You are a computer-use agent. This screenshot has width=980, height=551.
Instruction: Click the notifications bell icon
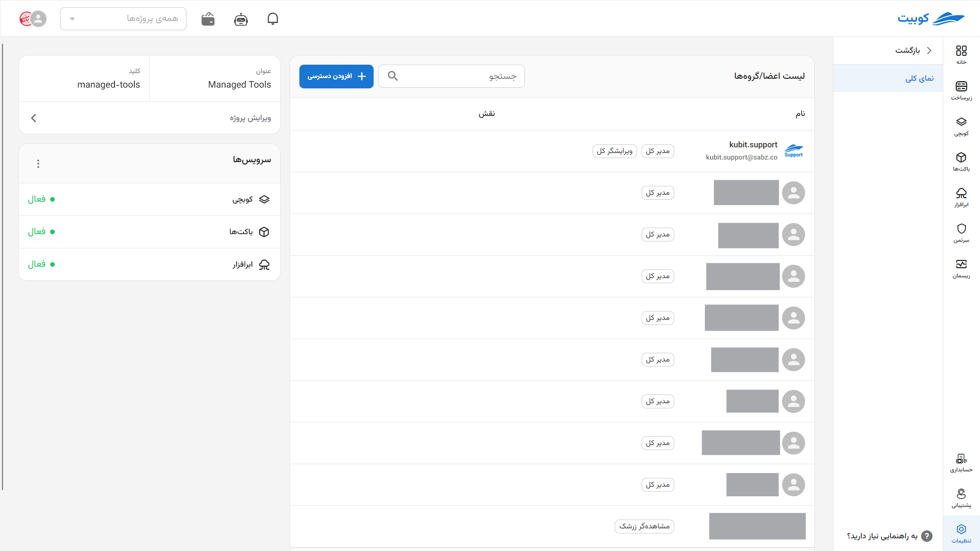[x=273, y=18]
